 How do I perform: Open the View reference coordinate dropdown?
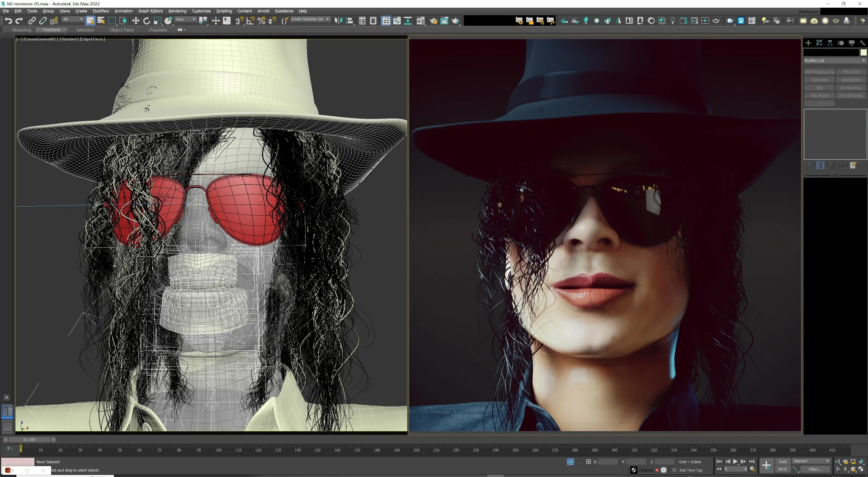pos(185,19)
